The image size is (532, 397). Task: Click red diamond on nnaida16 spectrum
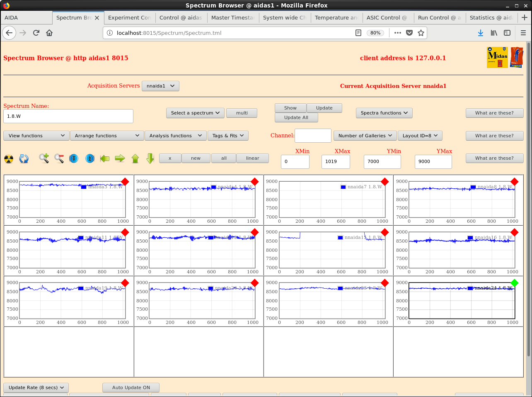(515, 232)
